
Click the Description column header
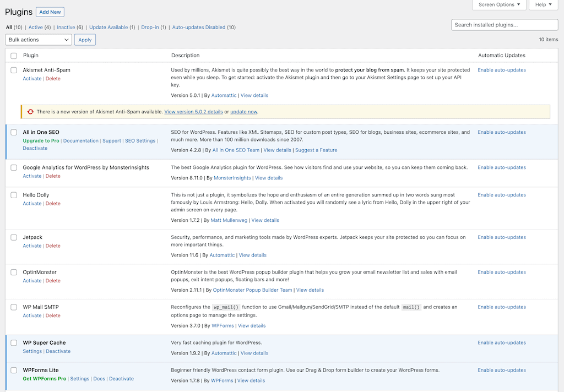pos(185,56)
